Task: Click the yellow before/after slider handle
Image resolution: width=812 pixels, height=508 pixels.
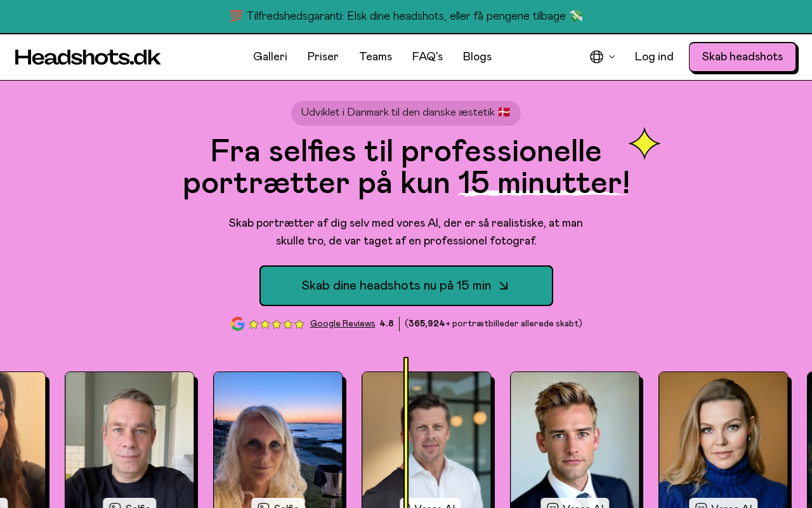Action: click(x=406, y=432)
